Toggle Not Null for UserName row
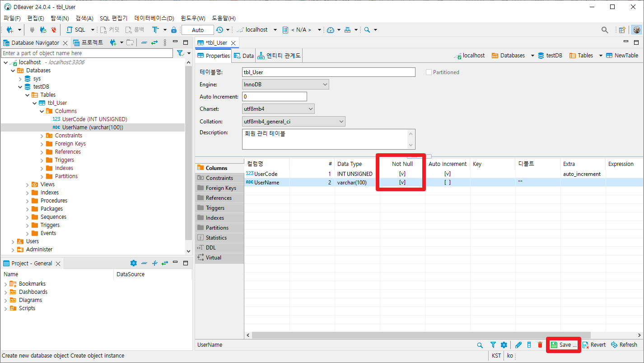 click(x=402, y=183)
